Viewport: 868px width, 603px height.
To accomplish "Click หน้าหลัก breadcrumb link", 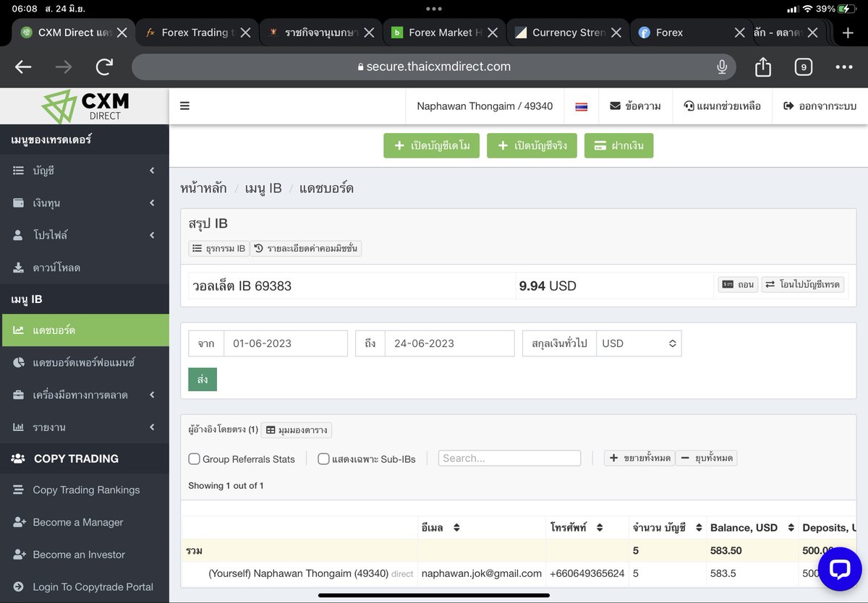I will (203, 189).
